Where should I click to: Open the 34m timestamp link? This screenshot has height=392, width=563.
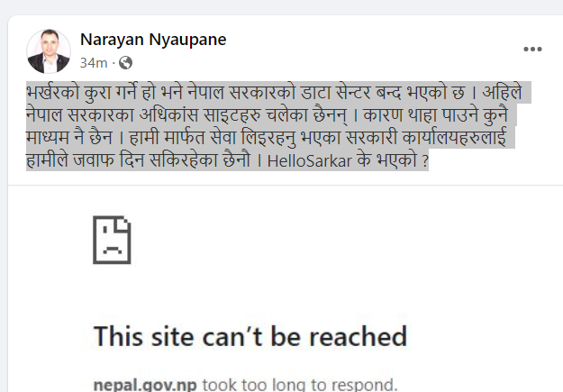point(94,63)
